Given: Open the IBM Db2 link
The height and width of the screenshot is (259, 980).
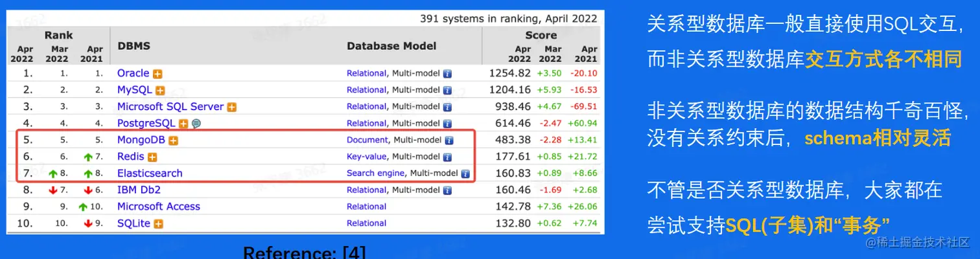Looking at the screenshot, I should [139, 190].
